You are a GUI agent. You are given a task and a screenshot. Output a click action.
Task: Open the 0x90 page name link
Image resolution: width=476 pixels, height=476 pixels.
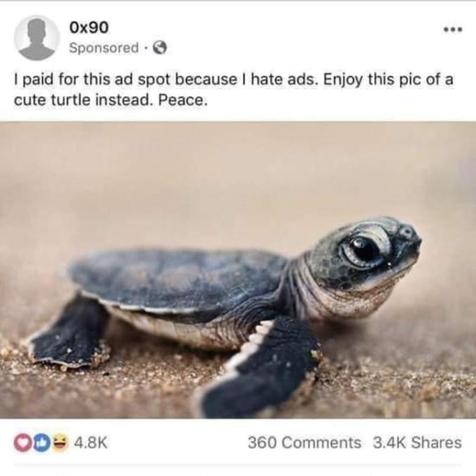(x=89, y=27)
